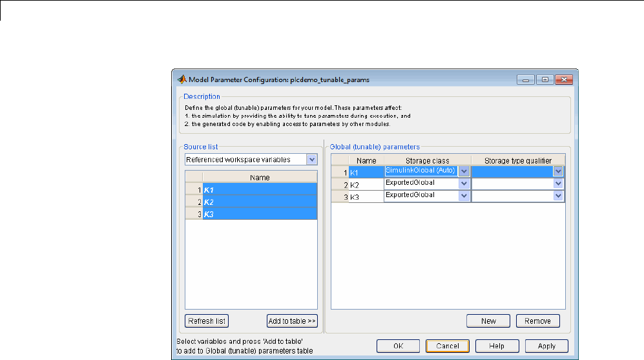Click row number 3 in Global parameters table
Viewport: 644px width, 360px height.
click(x=340, y=197)
